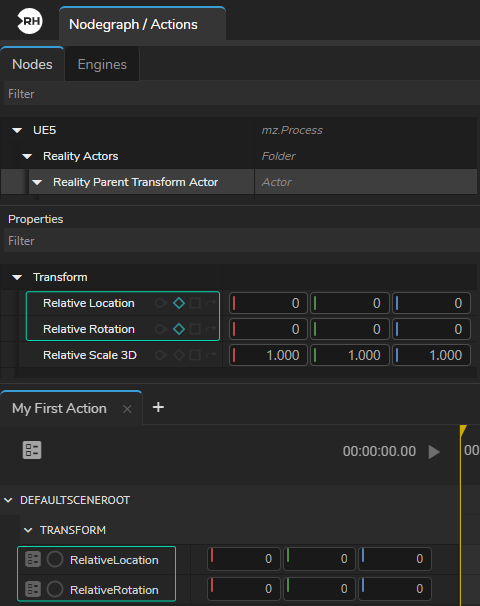Screen dimensions: 480x606
Task: Click the square icon for Relative Location
Action: 195,303
